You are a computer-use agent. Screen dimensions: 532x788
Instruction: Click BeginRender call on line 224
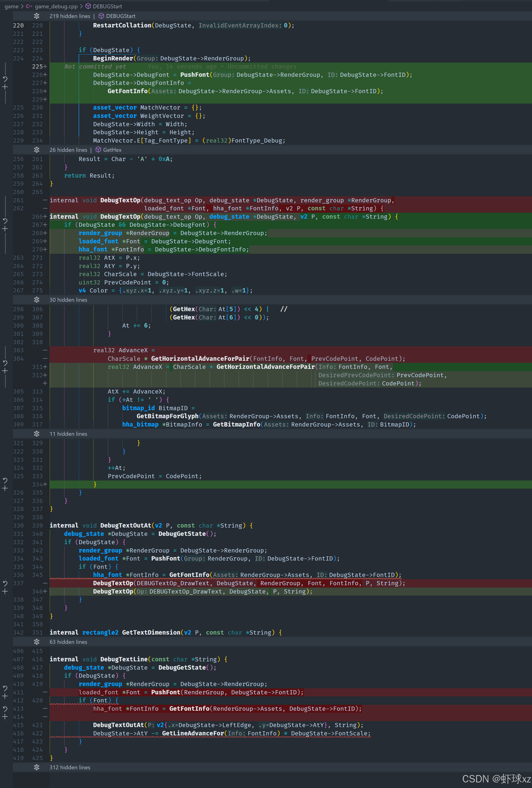113,58
